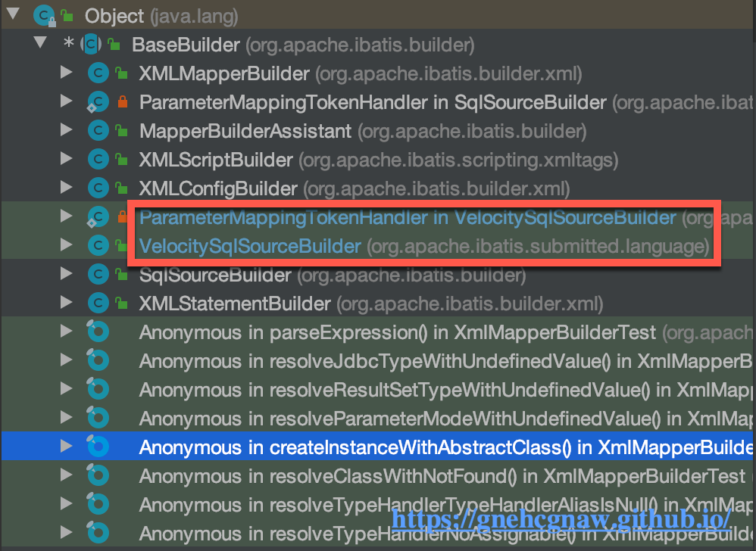This screenshot has width=756, height=551.
Task: Click the SqlSourceBuilder class icon
Action: [98, 275]
